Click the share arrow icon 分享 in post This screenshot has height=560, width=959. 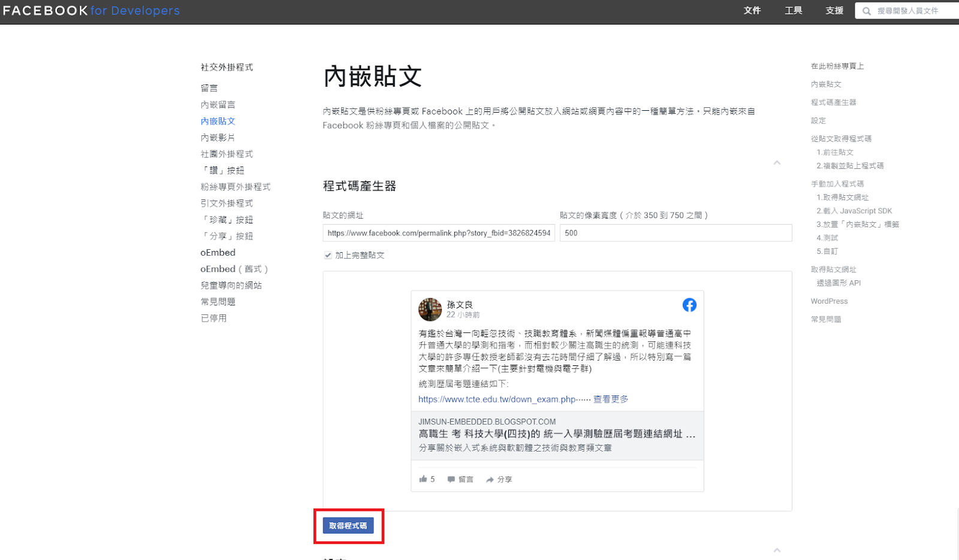490,480
